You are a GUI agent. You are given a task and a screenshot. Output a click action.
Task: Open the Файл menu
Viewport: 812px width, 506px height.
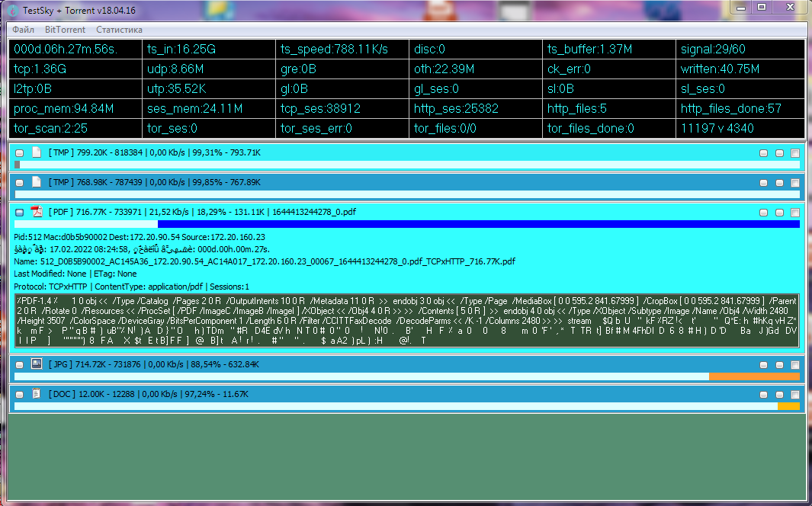pos(23,30)
